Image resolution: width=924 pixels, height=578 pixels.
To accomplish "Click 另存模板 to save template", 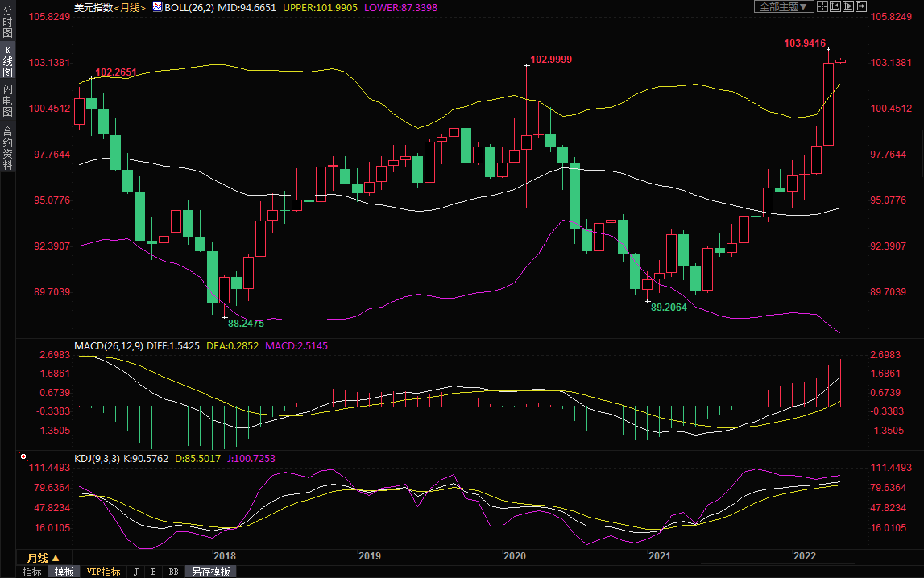I will (210, 572).
